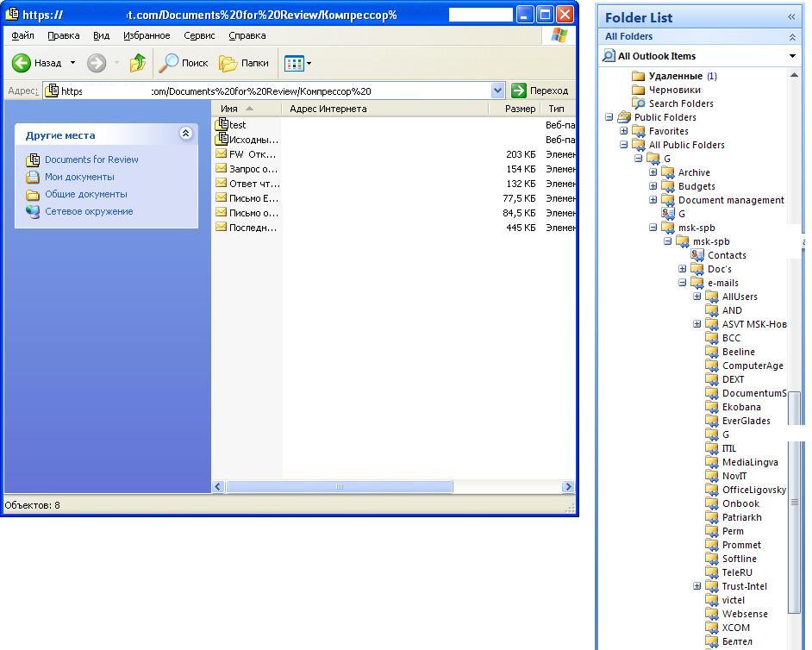Collapse the All Public Folders node
Screen dimensions: 812x650
pyautogui.click(x=624, y=145)
